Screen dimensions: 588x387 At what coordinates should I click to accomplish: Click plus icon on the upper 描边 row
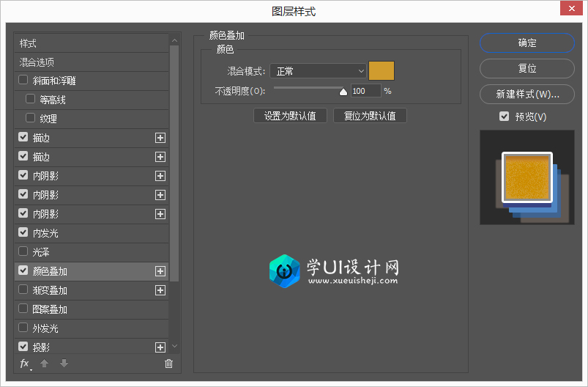tap(160, 138)
